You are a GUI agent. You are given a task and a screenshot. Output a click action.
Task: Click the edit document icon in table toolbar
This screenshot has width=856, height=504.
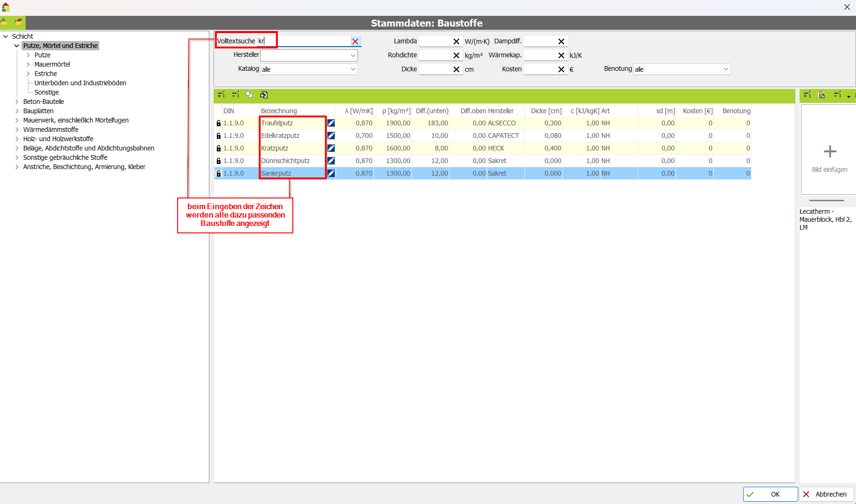click(x=264, y=95)
